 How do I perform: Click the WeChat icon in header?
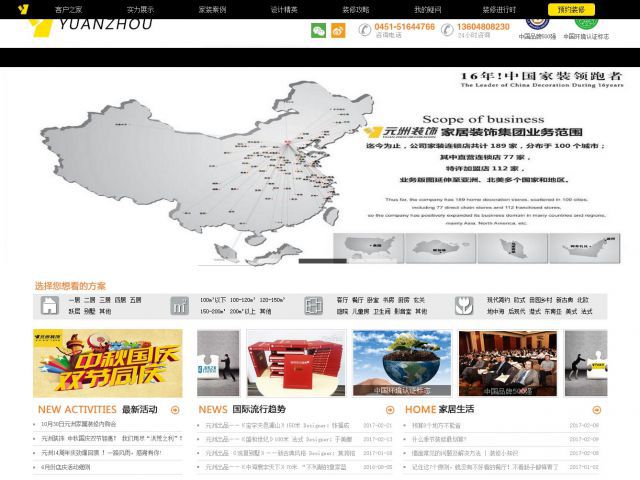(318, 31)
